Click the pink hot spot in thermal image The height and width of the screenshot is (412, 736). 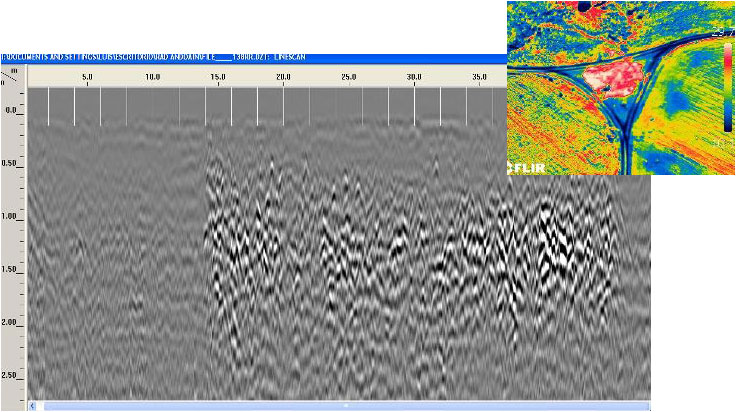tap(610, 78)
